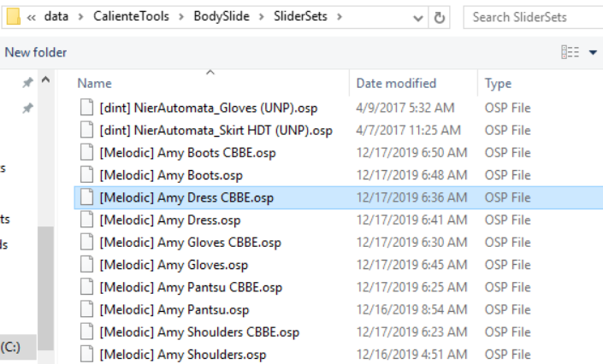
Task: Click the Search SliderSets field
Action: pyautogui.click(x=533, y=17)
